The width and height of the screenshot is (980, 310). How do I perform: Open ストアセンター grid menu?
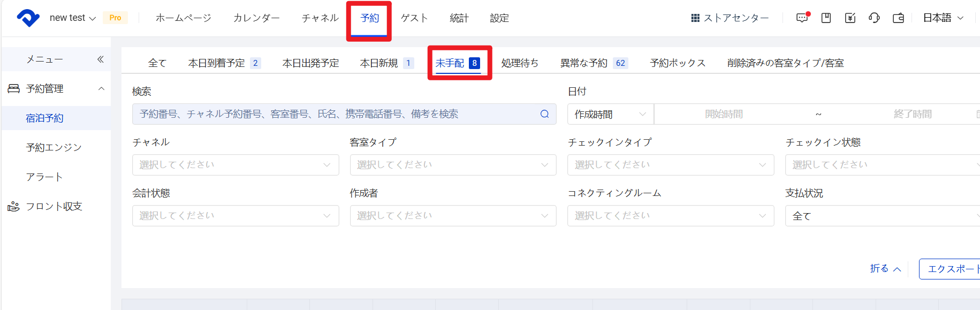730,18
